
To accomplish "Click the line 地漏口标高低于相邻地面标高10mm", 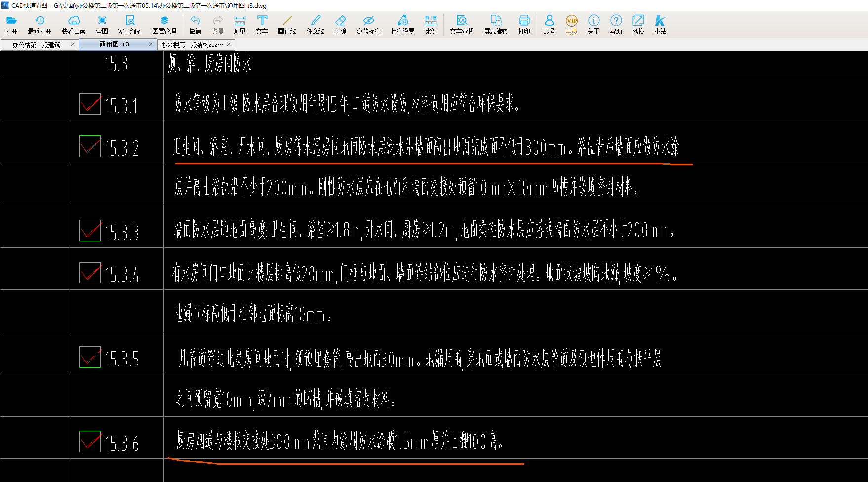I will (x=253, y=314).
